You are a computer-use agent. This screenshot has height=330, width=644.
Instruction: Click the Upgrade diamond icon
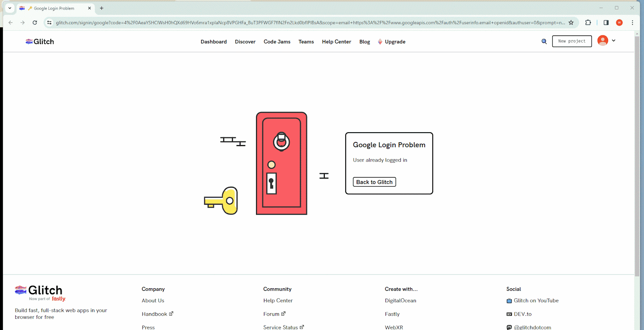(x=380, y=42)
